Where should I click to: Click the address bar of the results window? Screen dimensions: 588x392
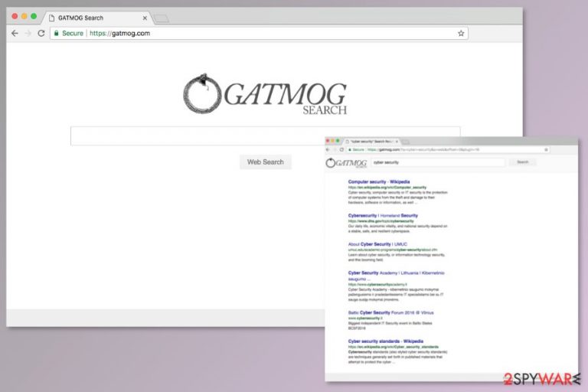448,149
